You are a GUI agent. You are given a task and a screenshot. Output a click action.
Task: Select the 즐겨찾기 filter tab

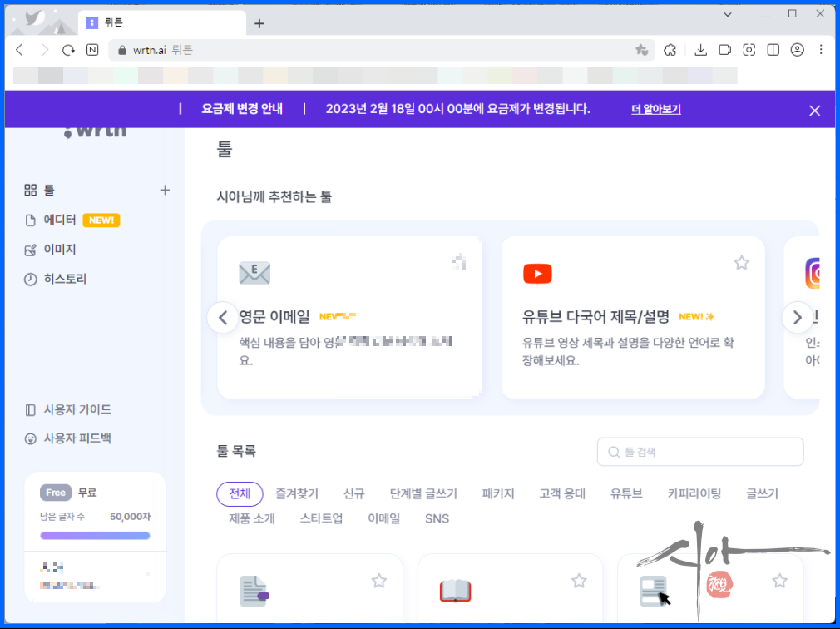click(x=297, y=493)
